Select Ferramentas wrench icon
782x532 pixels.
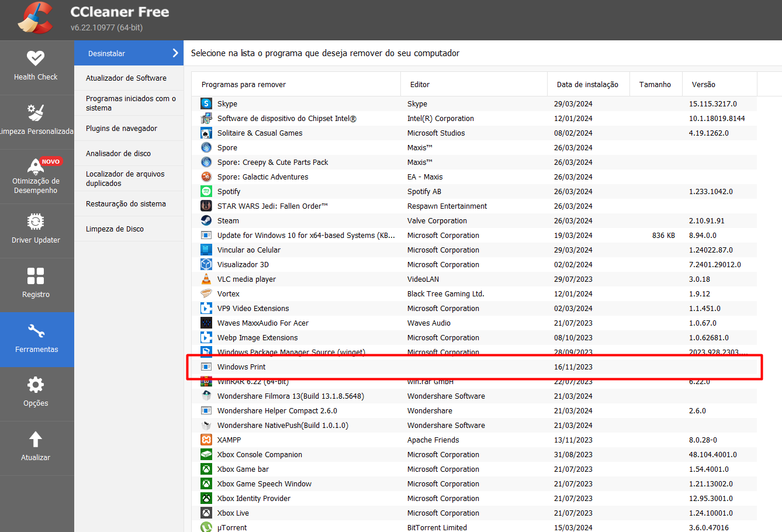click(36, 331)
